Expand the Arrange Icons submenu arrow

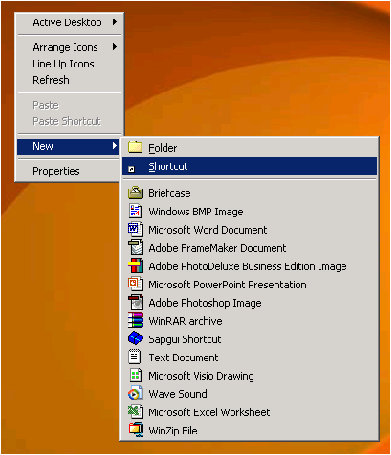[x=115, y=47]
